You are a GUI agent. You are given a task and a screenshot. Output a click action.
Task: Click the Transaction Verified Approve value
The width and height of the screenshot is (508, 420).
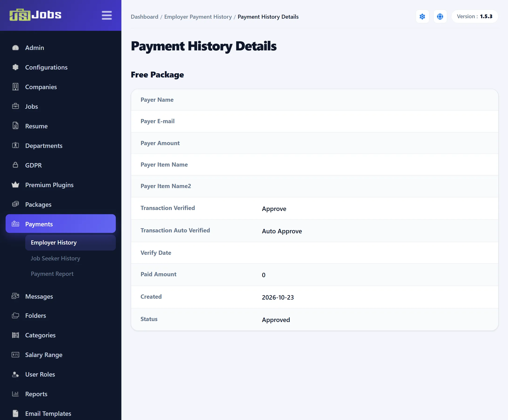[274, 209]
